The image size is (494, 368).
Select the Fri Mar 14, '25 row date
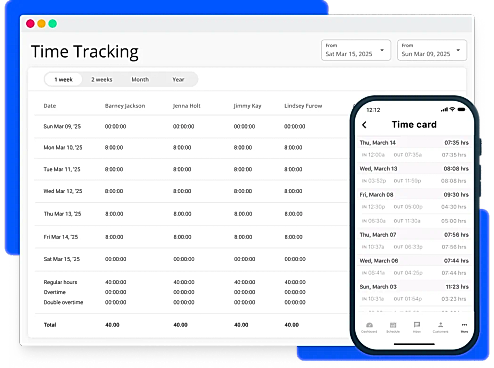pyautogui.click(x=61, y=237)
